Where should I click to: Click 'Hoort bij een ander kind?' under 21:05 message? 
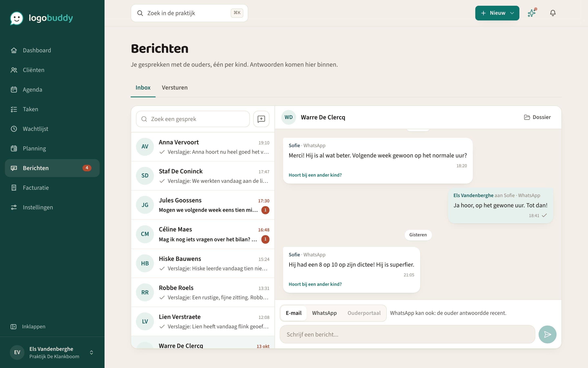pos(315,284)
